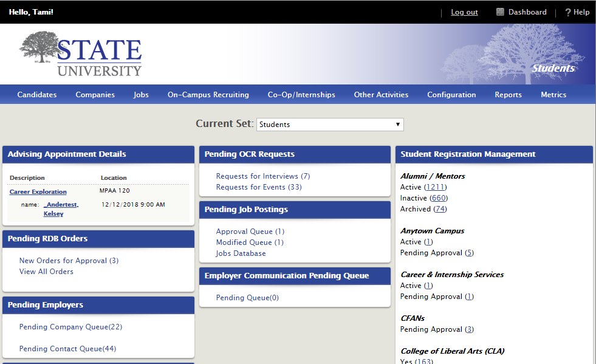Open the Metrics menu

pyautogui.click(x=553, y=95)
